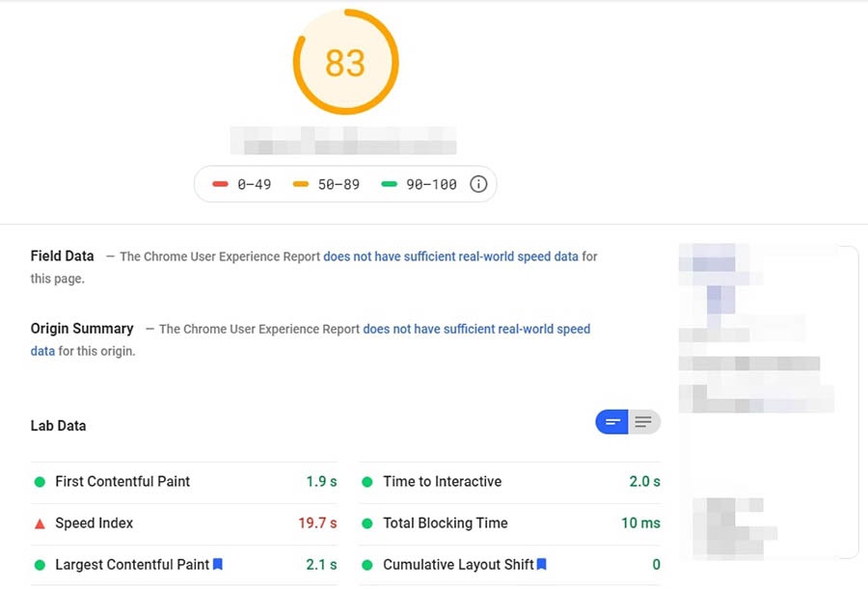Click the bookmark icon next to Largest Contentful Paint
This screenshot has height=589, width=868.
(x=218, y=564)
